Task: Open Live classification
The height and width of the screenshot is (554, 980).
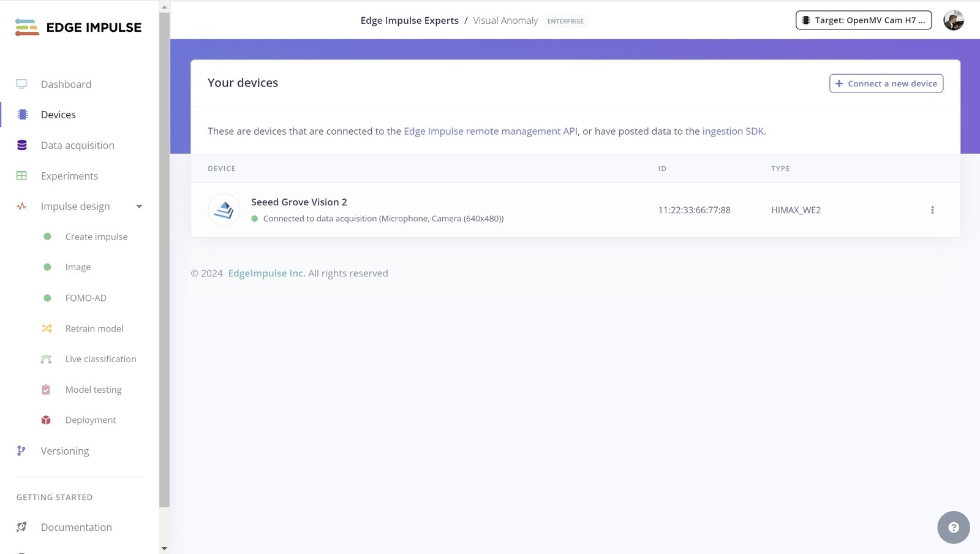Action: coord(101,359)
